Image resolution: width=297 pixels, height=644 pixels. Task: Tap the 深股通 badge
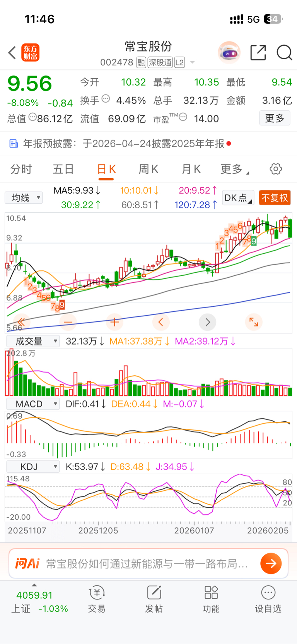point(160,62)
